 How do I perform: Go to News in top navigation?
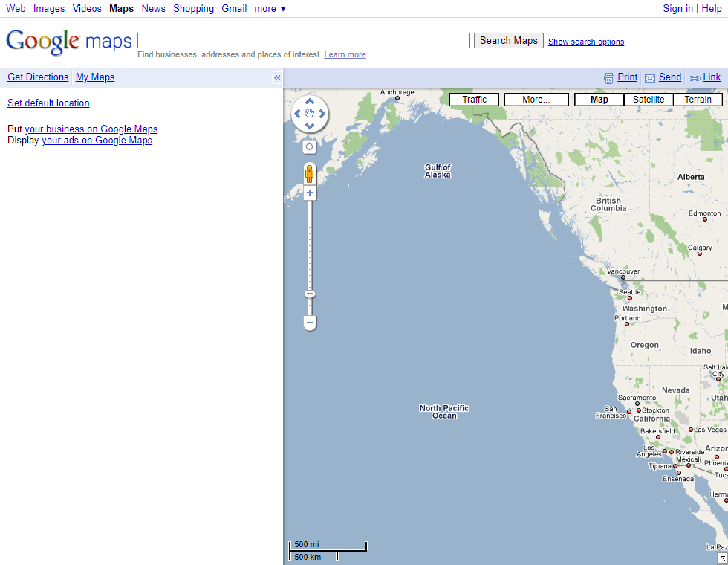[x=154, y=9]
